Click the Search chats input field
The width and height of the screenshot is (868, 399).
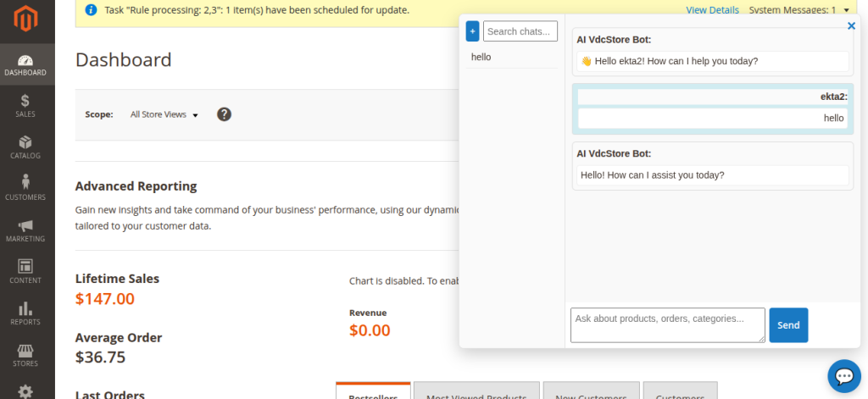(x=520, y=31)
